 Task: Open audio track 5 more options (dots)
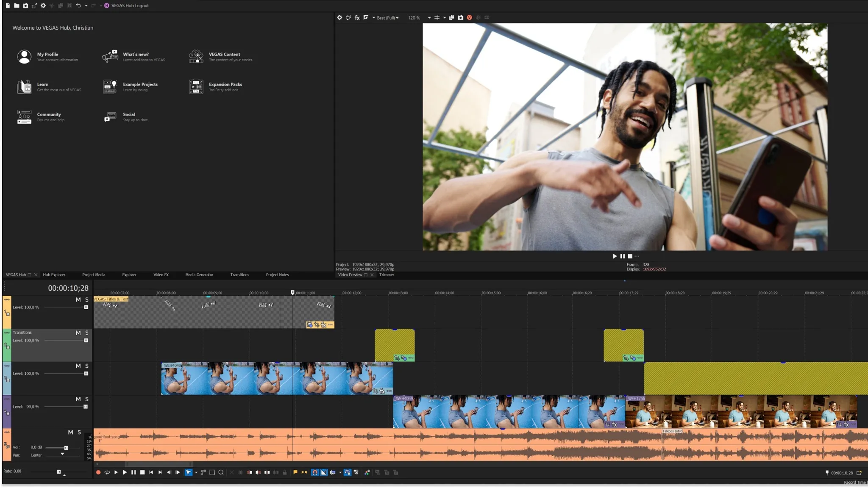(x=7, y=432)
